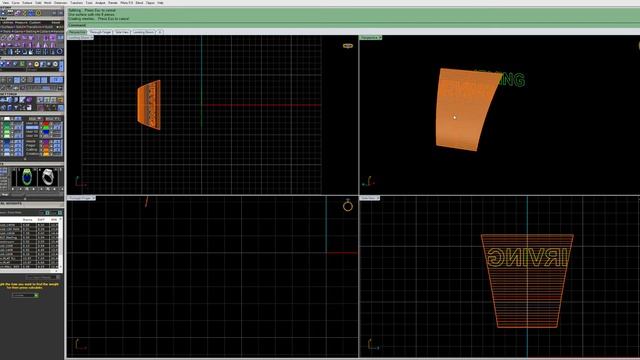Select the silver ring render thumbnail
Image resolution: width=640 pixels, height=360 pixels.
pyautogui.click(x=48, y=177)
